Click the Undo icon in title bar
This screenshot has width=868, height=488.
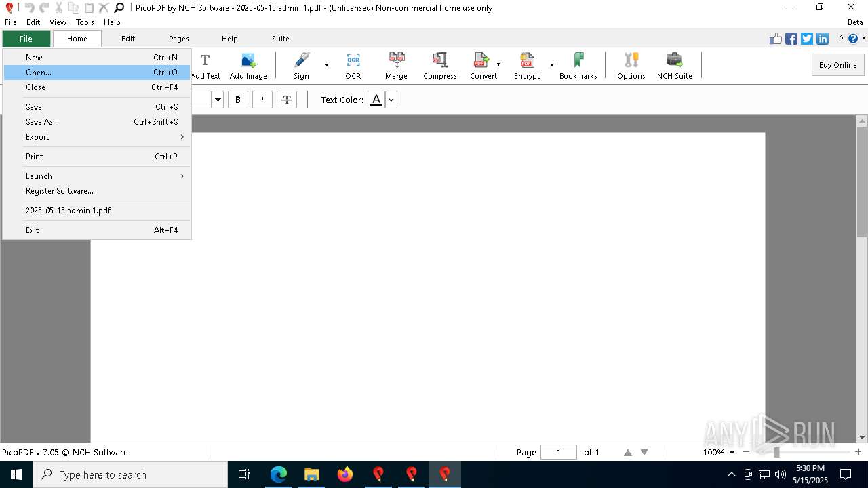pyautogui.click(x=29, y=7)
